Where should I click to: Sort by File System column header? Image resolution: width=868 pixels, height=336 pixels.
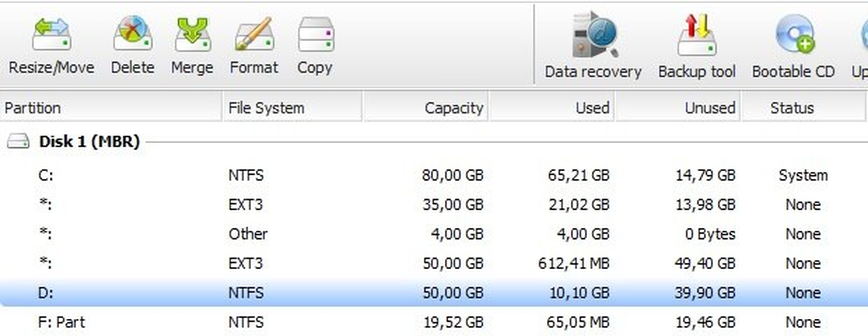(292, 108)
